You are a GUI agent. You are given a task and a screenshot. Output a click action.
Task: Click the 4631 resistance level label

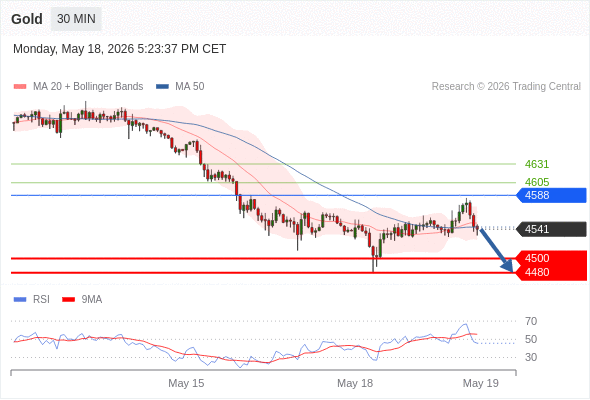[537, 164]
